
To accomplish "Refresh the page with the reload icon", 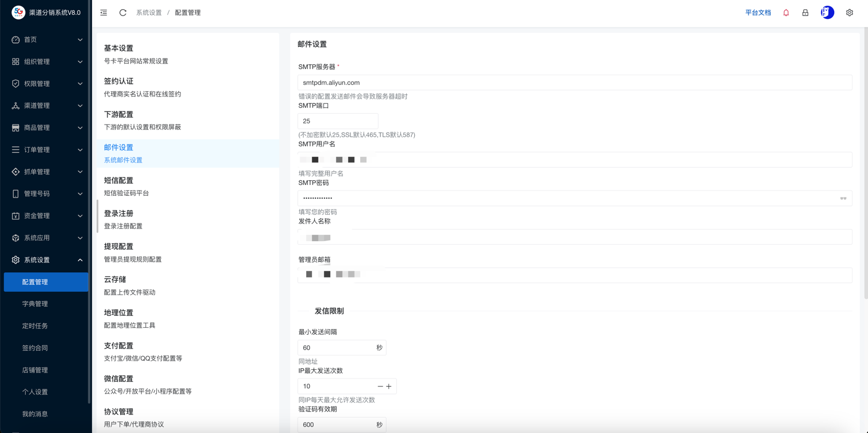I will click(122, 12).
